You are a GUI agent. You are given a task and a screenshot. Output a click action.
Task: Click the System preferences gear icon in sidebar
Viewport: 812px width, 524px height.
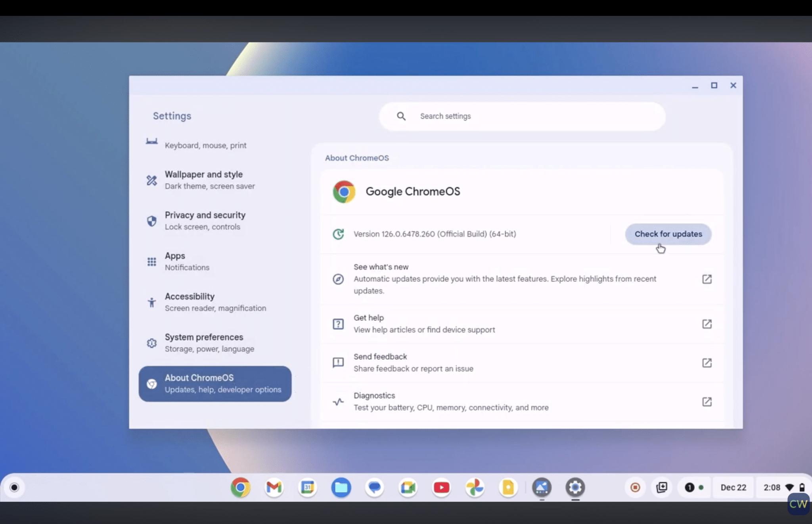click(x=151, y=343)
